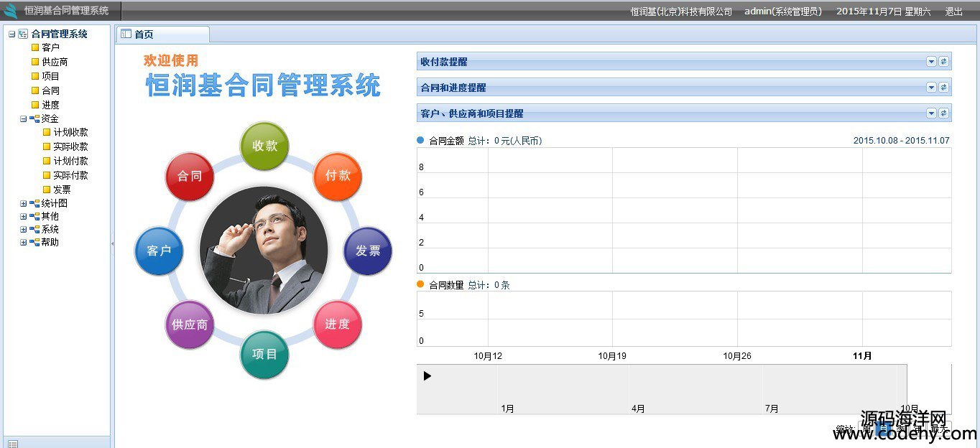The width and height of the screenshot is (980, 448).
Task: Click the green 收款 circle icon
Action: 264,146
